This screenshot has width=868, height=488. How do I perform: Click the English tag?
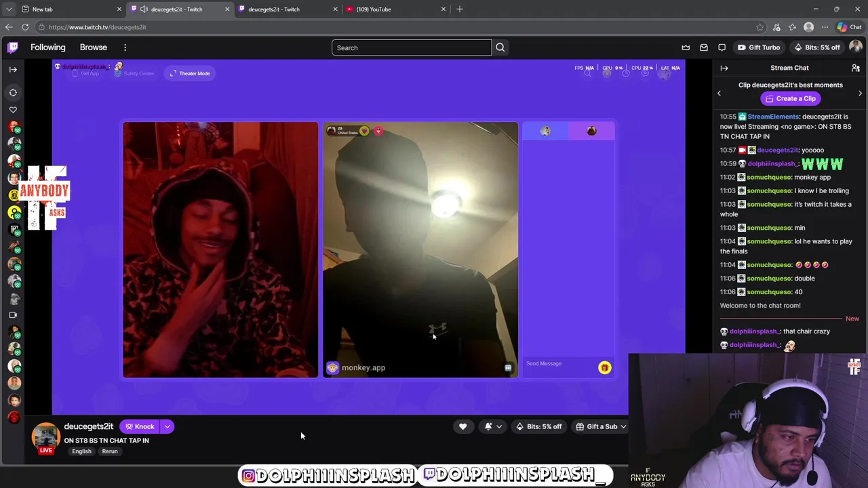pos(81,451)
